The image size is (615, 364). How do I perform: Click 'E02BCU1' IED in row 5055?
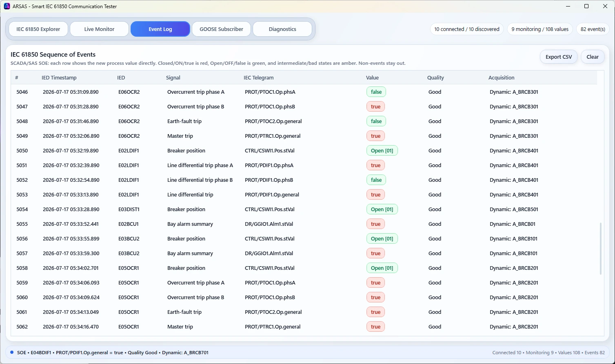pyautogui.click(x=129, y=224)
